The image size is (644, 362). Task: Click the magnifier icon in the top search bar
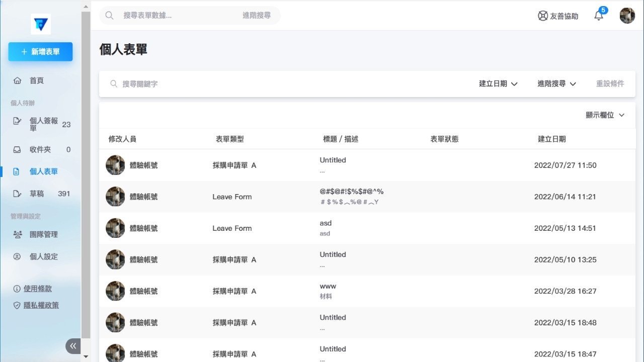[109, 16]
